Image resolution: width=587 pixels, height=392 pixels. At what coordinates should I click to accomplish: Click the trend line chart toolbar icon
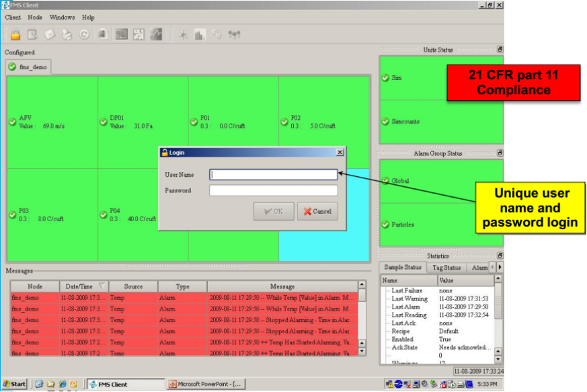click(156, 34)
